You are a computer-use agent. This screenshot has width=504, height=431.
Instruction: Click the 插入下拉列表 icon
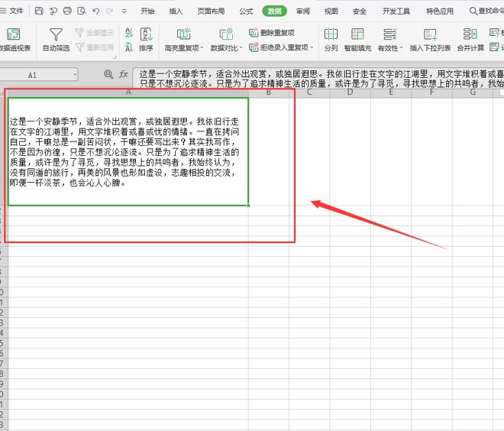(430, 34)
